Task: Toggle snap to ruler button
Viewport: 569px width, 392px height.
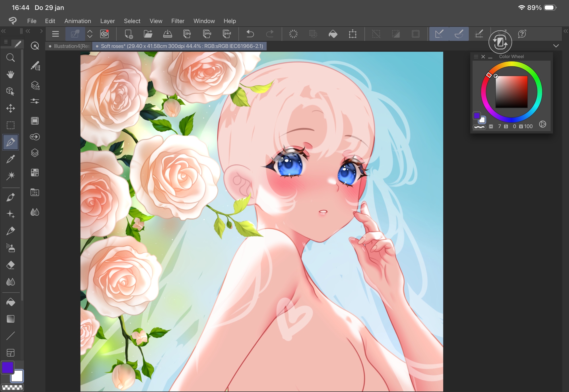Action: coord(439,34)
